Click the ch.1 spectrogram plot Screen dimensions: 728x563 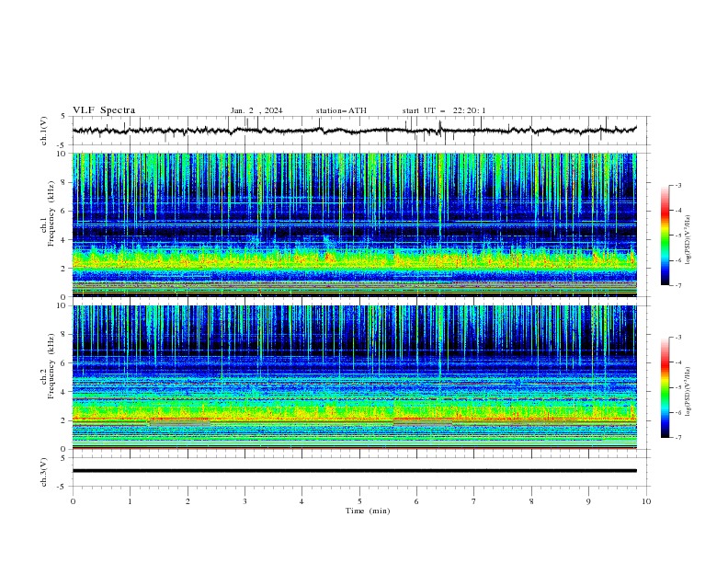pyautogui.click(x=354, y=224)
